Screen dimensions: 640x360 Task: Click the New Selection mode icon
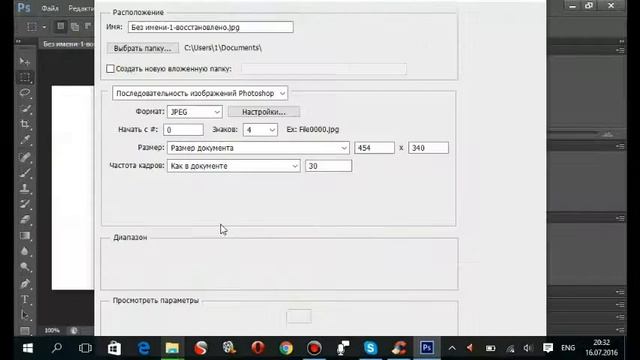[60, 27]
